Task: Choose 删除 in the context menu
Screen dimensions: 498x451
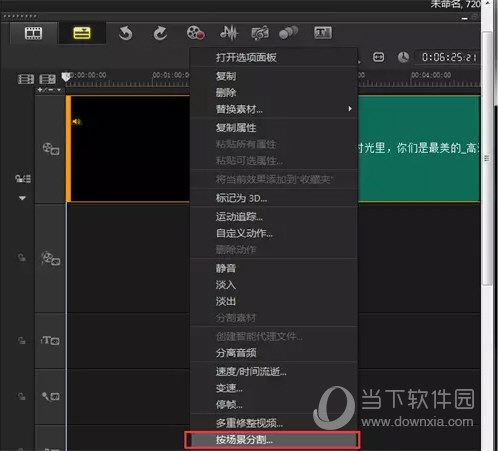Action: pyautogui.click(x=274, y=92)
